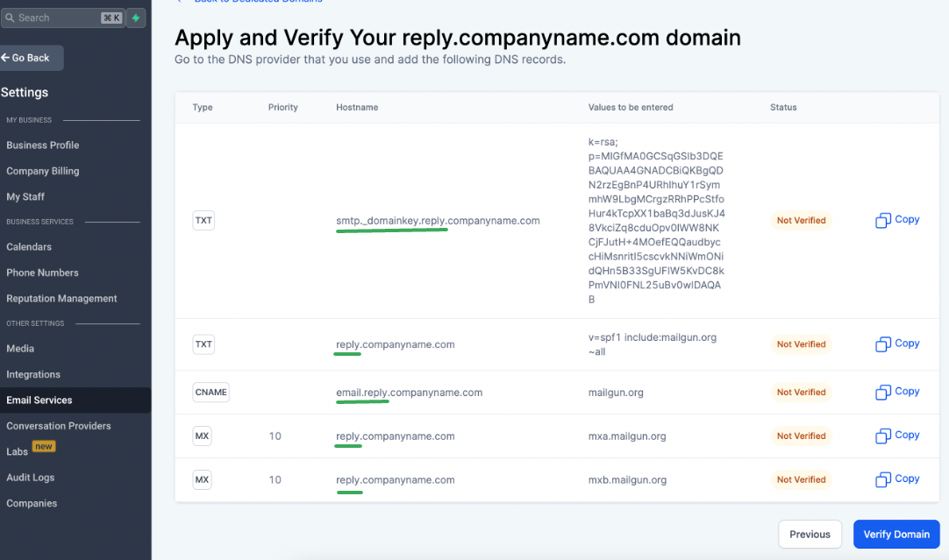949x560 pixels.
Task: Click the Back to Dedicated Domains link
Action: (254, 2)
